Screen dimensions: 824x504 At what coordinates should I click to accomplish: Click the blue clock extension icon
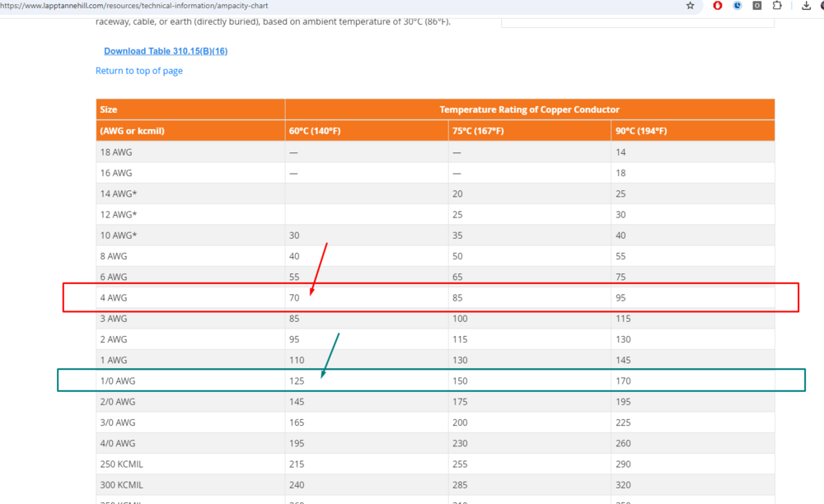coord(737,6)
